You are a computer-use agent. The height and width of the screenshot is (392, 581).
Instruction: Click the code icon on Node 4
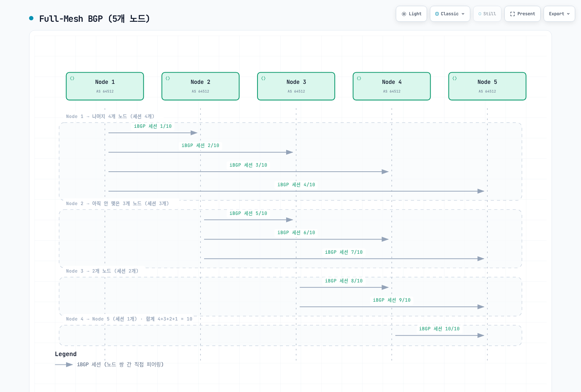click(x=359, y=78)
